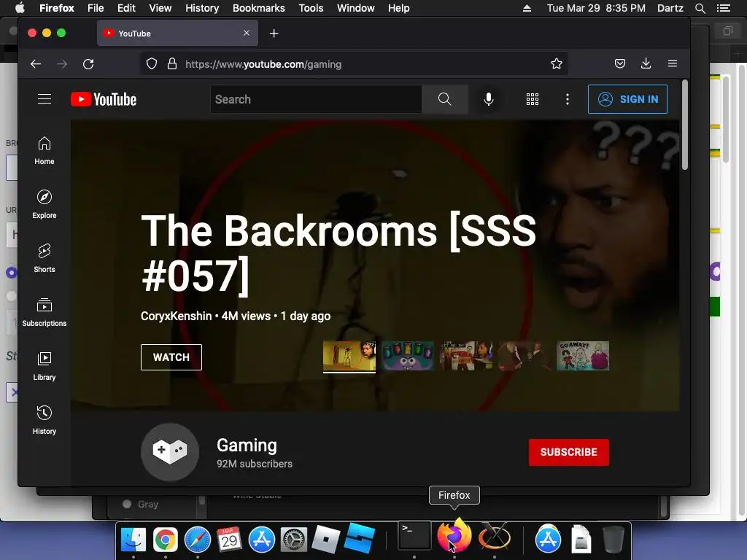Open the Window menu
Image resolution: width=747 pixels, height=560 pixels.
355,8
